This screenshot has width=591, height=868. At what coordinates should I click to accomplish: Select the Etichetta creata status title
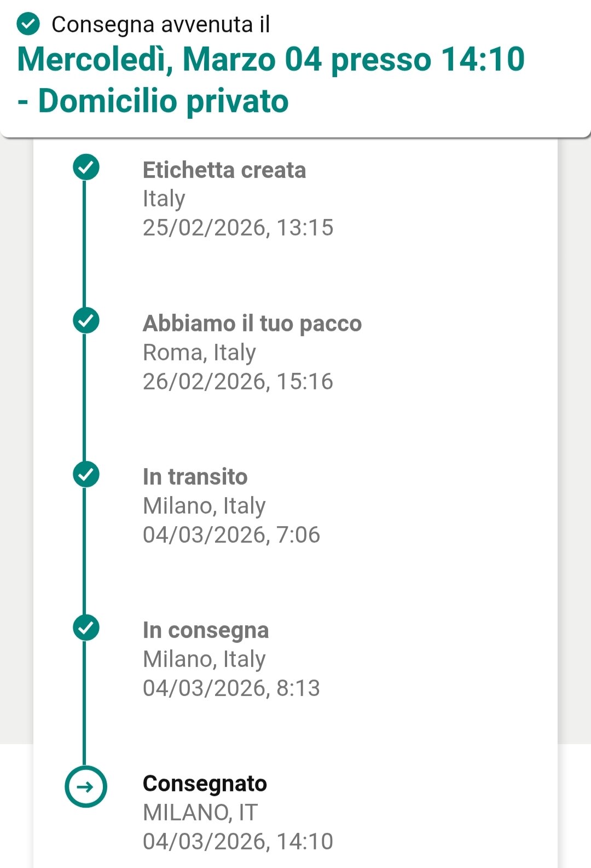click(224, 170)
